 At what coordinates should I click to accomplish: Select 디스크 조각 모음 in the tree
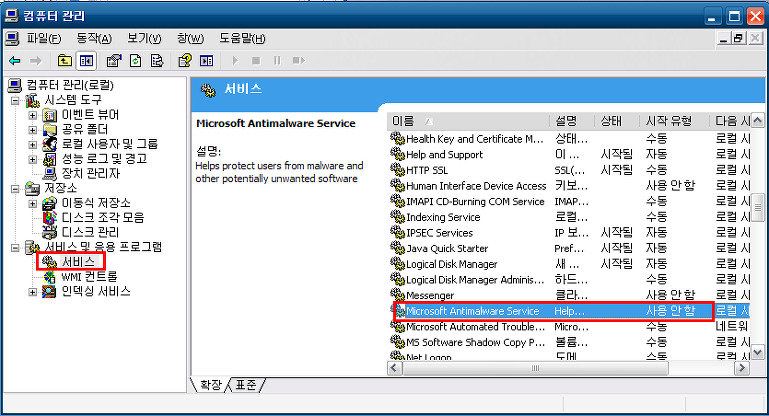click(103, 218)
